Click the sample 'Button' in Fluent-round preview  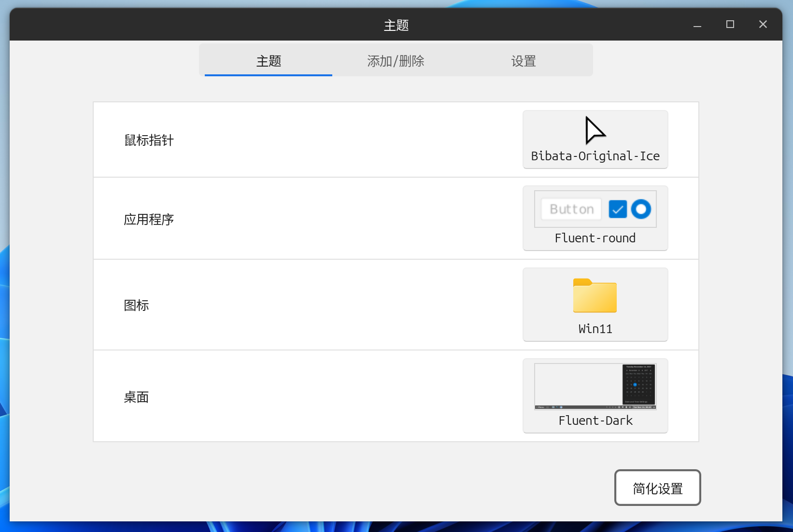(x=571, y=209)
